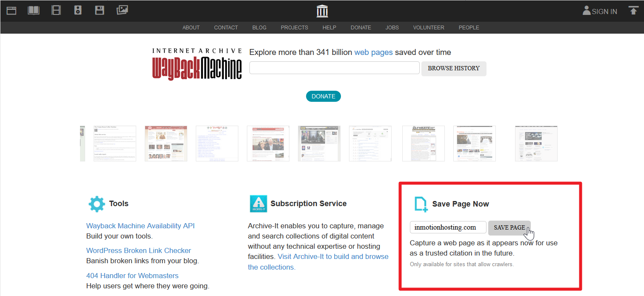Focus the Wayback Machine URL search field
Viewport: 644px width, 296px height.
click(x=335, y=68)
